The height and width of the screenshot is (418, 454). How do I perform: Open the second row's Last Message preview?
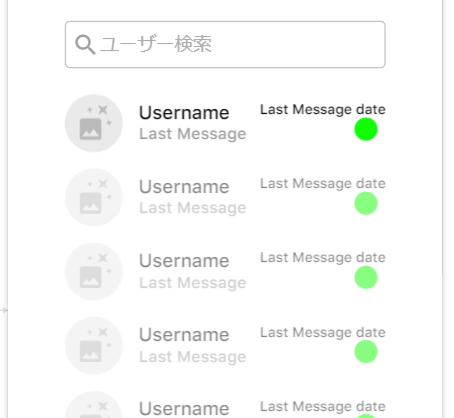(x=193, y=208)
